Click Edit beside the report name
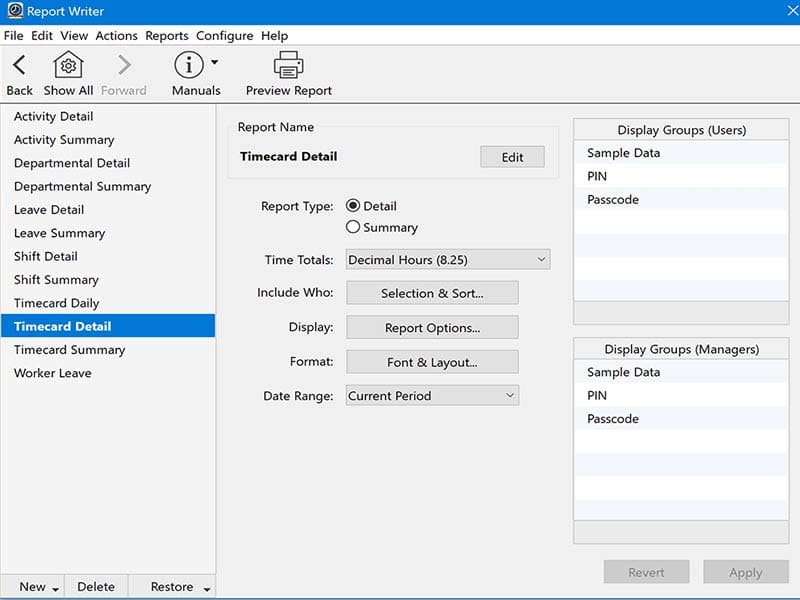 pyautogui.click(x=512, y=157)
